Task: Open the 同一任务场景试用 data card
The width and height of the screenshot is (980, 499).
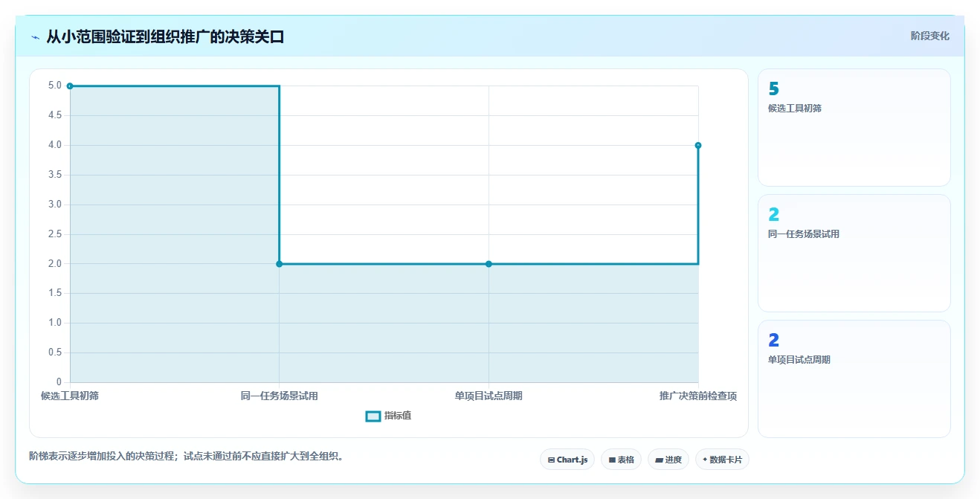Action: (854, 253)
